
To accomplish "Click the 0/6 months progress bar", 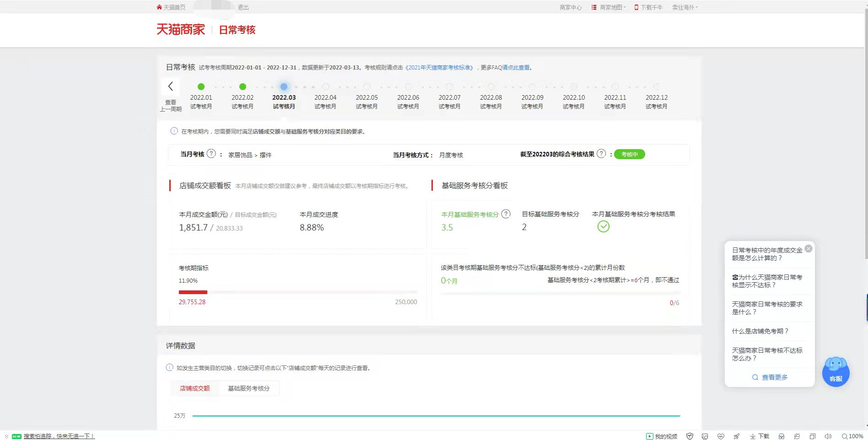I will [x=560, y=293].
